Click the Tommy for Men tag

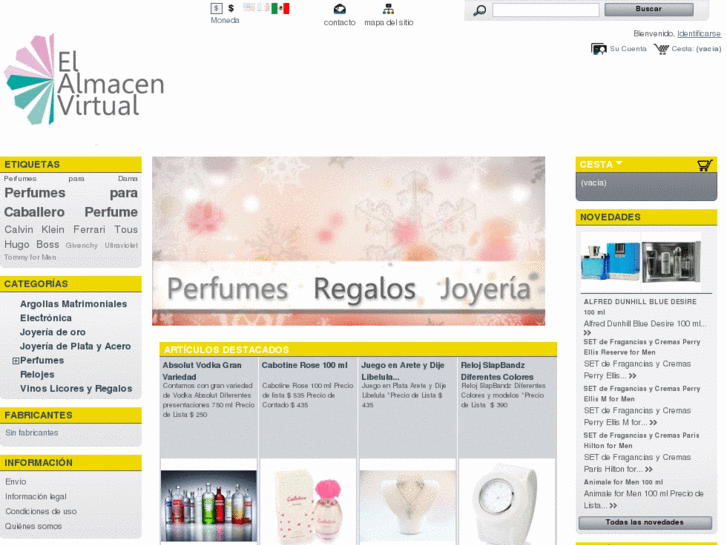tap(30, 257)
